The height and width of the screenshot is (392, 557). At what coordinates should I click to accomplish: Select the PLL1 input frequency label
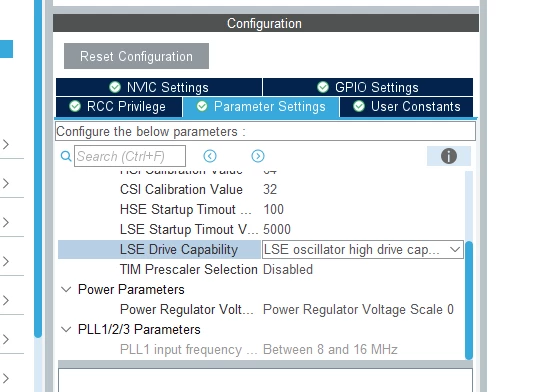(x=188, y=350)
